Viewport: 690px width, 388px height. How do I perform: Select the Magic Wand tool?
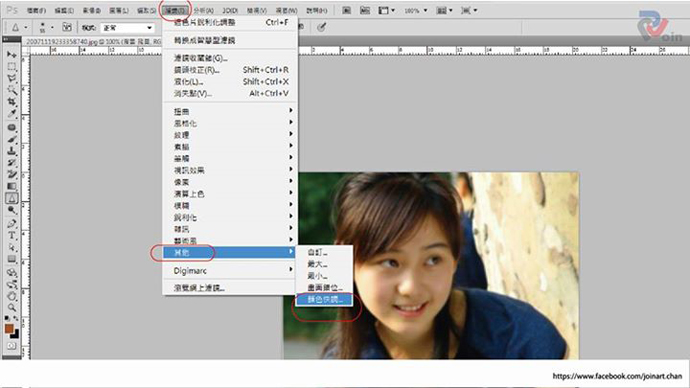click(12, 90)
